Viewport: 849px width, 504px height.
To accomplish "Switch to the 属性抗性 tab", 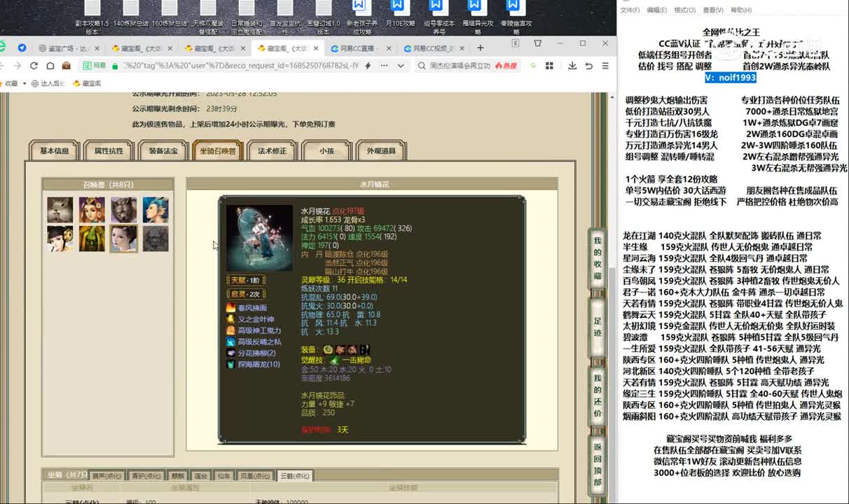I will (109, 150).
